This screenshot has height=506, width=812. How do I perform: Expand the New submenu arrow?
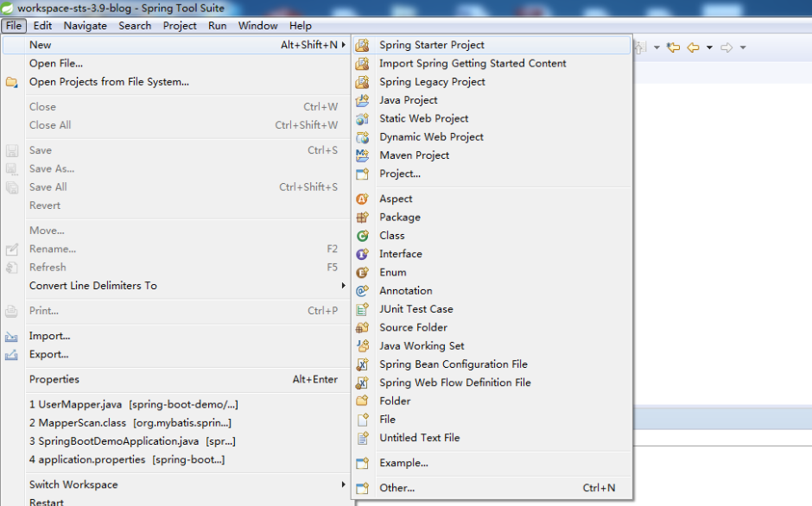pos(343,45)
